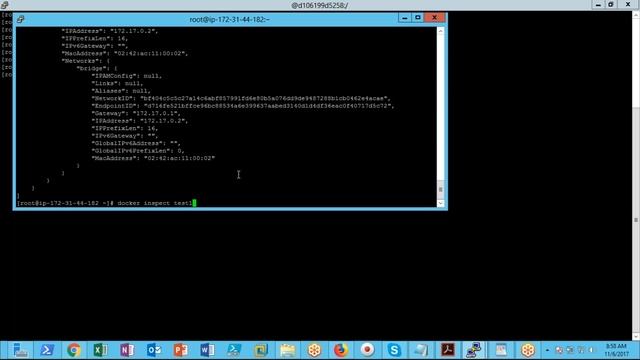
Task: Close the @d106199d5258 background window
Action: 628,4
